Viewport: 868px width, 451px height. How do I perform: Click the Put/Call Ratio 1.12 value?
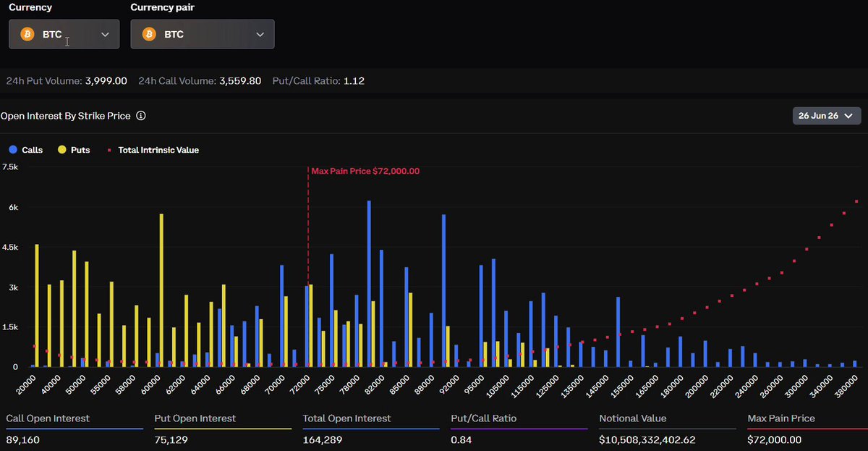tap(354, 81)
